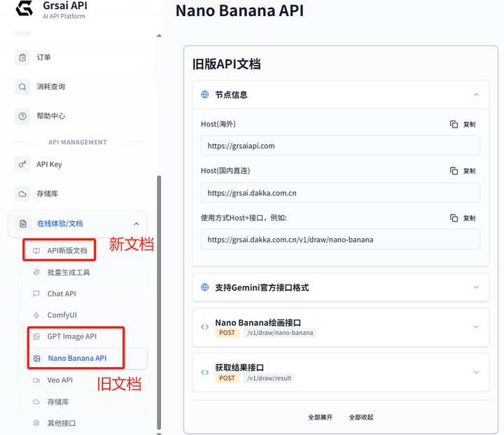Click the sidebar scroll-up arrow

pos(159,36)
